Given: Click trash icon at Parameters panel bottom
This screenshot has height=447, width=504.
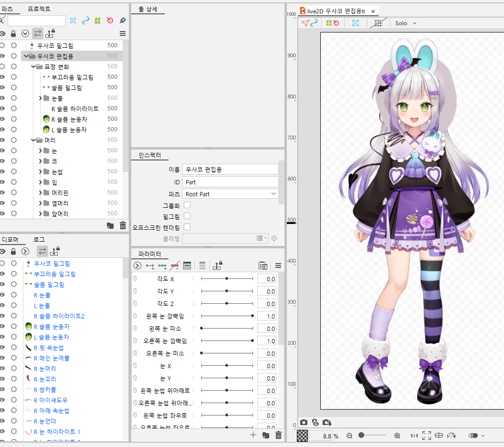Looking at the screenshot, I should tap(278, 435).
